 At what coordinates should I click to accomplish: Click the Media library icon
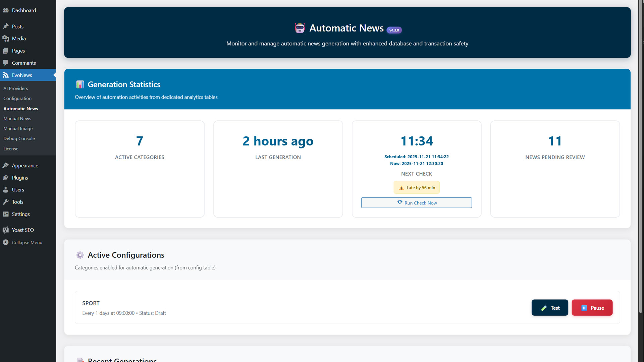(x=6, y=39)
